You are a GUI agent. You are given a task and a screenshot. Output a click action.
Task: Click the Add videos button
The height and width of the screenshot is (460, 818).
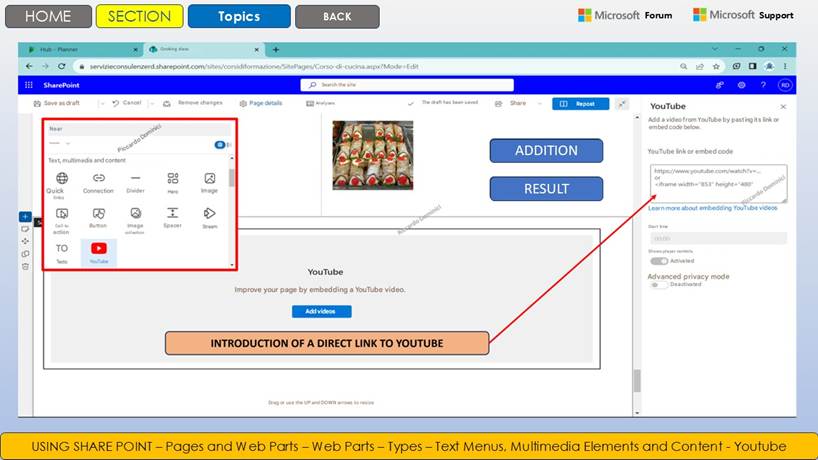pyautogui.click(x=321, y=311)
